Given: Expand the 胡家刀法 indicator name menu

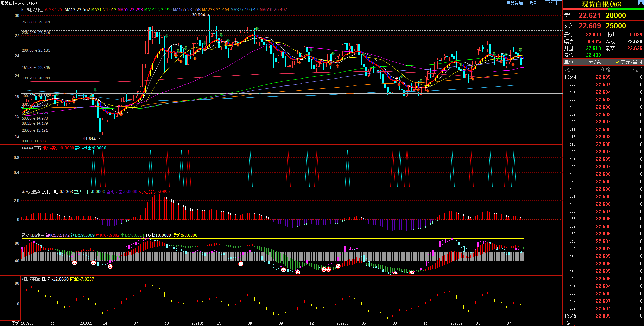Looking at the screenshot, I should (x=35, y=10).
